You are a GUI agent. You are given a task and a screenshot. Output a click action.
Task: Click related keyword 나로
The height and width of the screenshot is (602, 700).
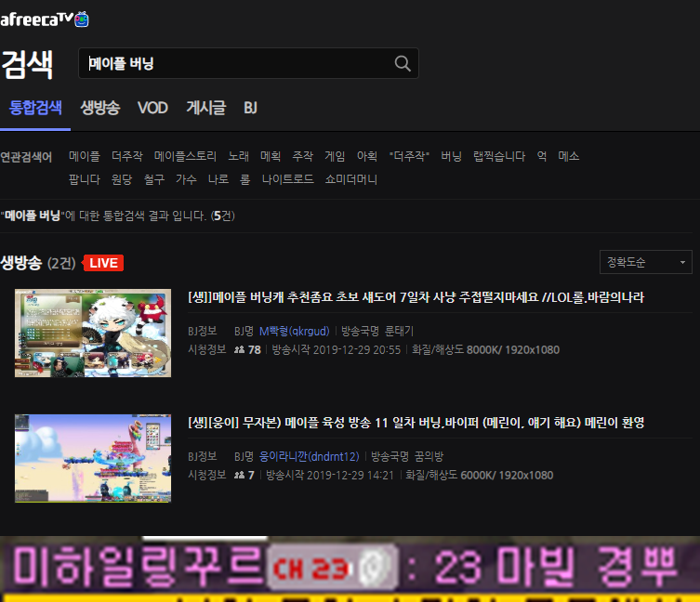coord(218,179)
